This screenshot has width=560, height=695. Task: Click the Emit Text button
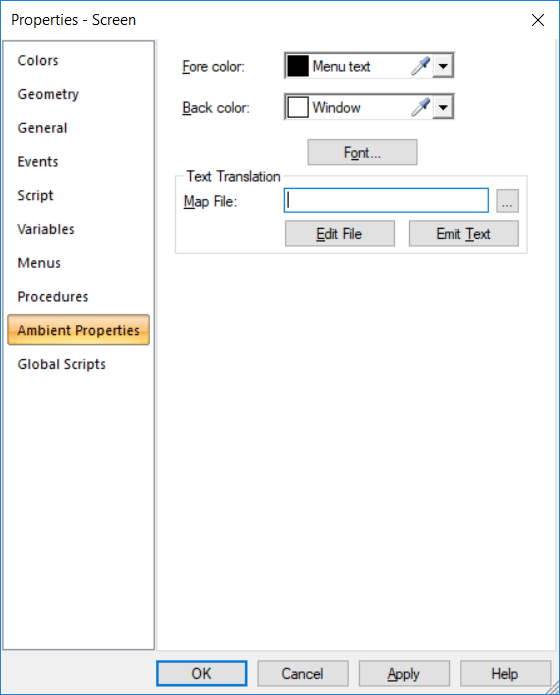coord(463,234)
